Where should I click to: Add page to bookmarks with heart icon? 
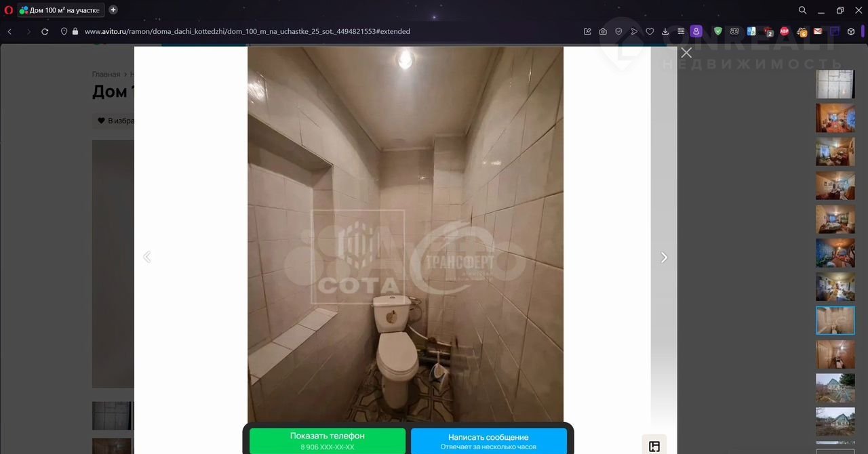click(650, 31)
